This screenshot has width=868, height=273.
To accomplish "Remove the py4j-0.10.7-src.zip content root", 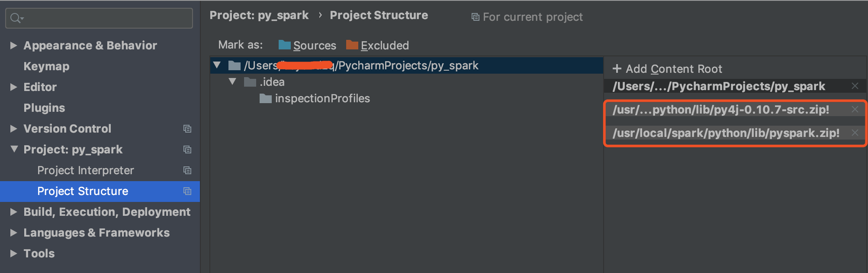I will (855, 110).
